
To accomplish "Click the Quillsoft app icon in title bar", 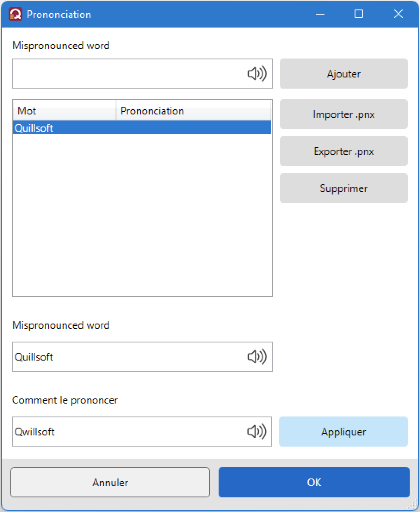I will 15,14.
